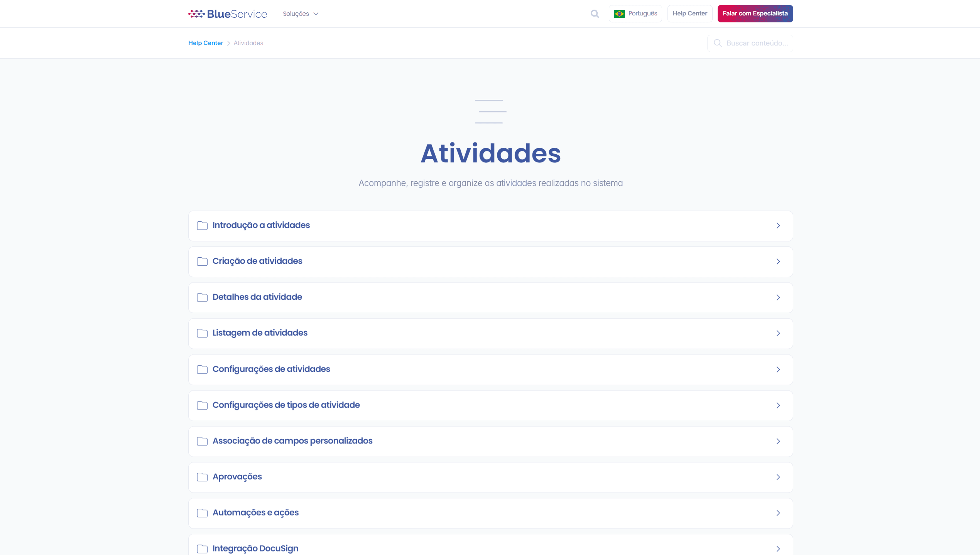Click chevron on Detalhes da atividade row
Image resolution: width=980 pixels, height=555 pixels.
(778, 297)
